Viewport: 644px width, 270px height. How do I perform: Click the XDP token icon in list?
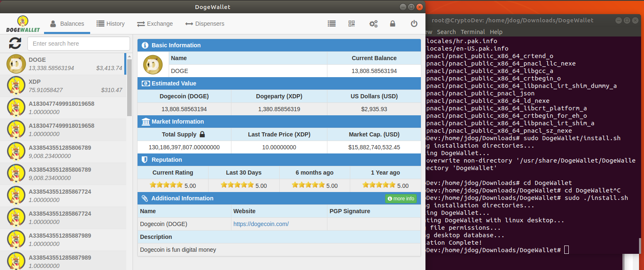16,86
